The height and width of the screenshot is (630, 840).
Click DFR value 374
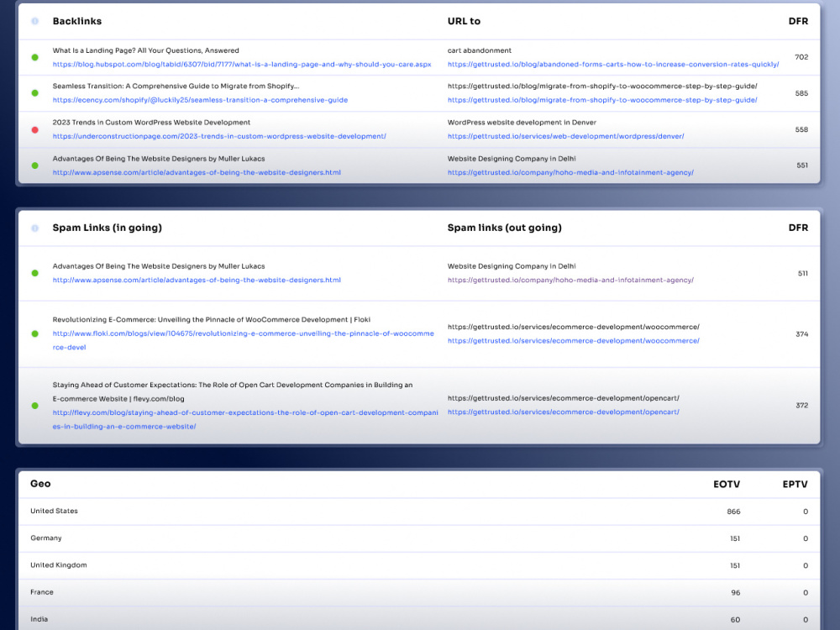coord(802,333)
